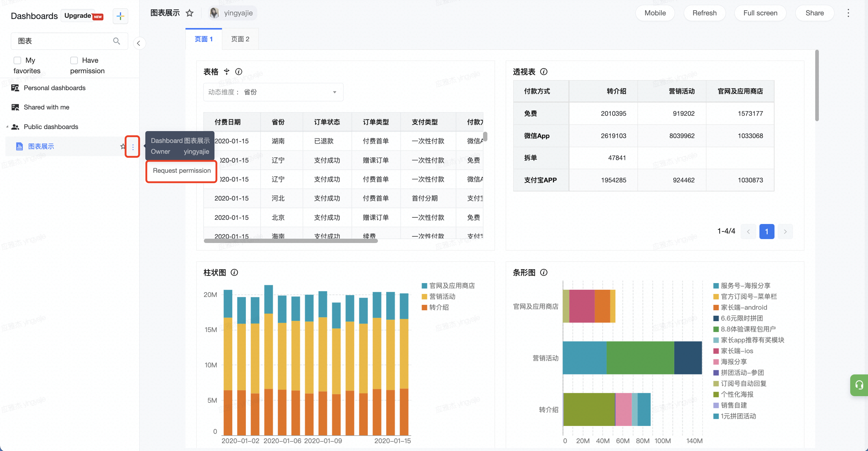Click the Refresh button
The height and width of the screenshot is (451, 868).
(704, 13)
